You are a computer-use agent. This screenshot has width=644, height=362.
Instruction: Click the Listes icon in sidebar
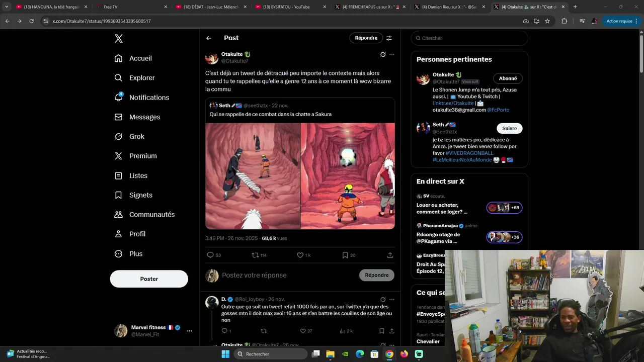point(118,175)
